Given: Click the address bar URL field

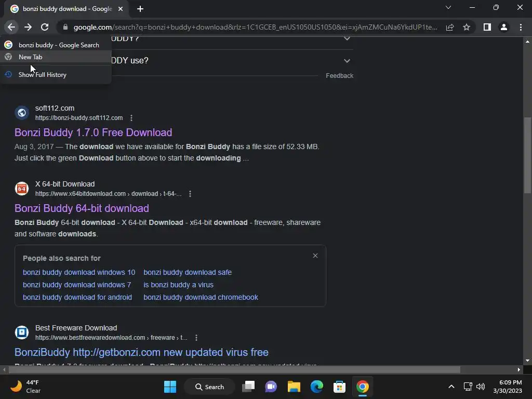Looking at the screenshot, I should click(255, 27).
